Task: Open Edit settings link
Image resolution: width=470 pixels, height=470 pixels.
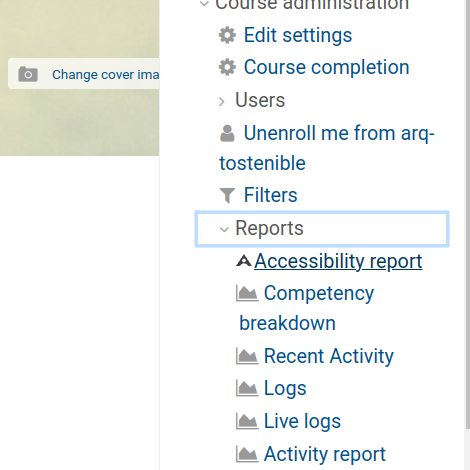Action: point(298,35)
